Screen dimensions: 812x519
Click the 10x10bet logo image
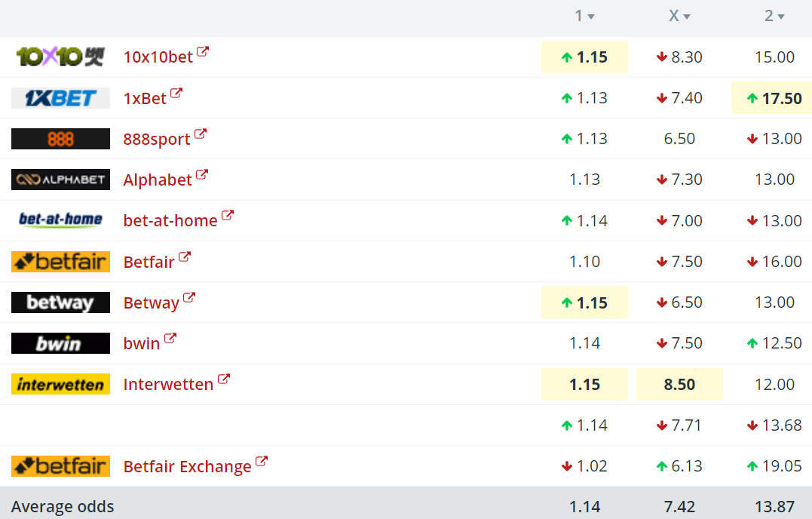tap(60, 57)
